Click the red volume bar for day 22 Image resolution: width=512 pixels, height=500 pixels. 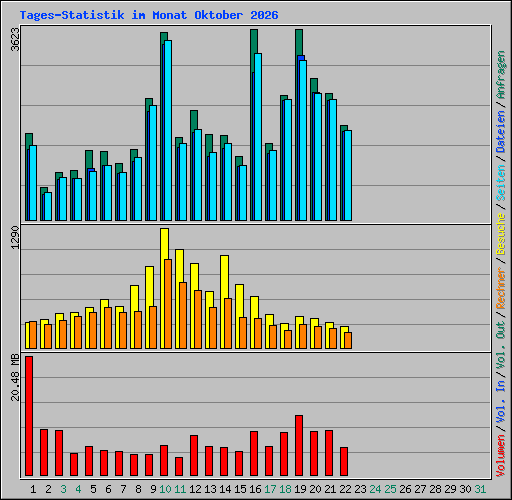344,461
